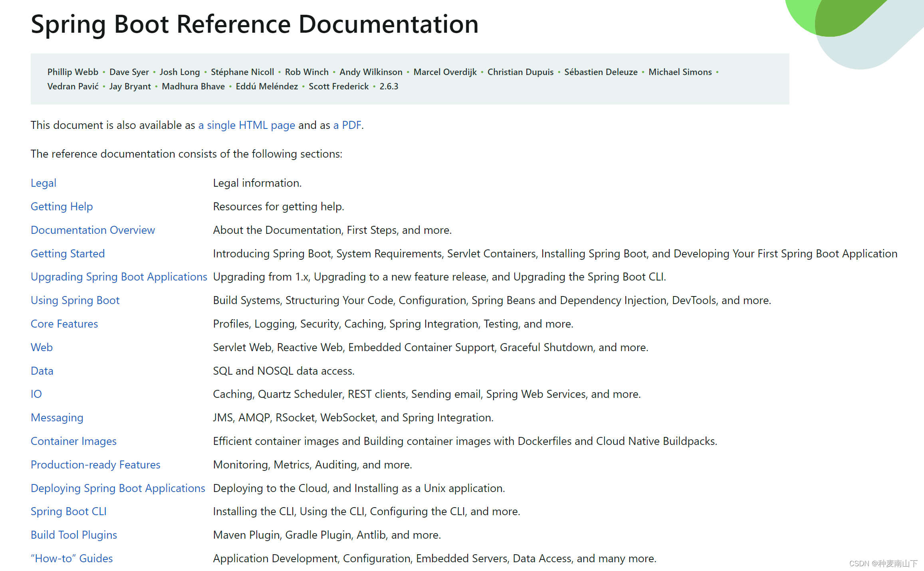
Task: Open Production-ready Features link
Action: (x=95, y=465)
